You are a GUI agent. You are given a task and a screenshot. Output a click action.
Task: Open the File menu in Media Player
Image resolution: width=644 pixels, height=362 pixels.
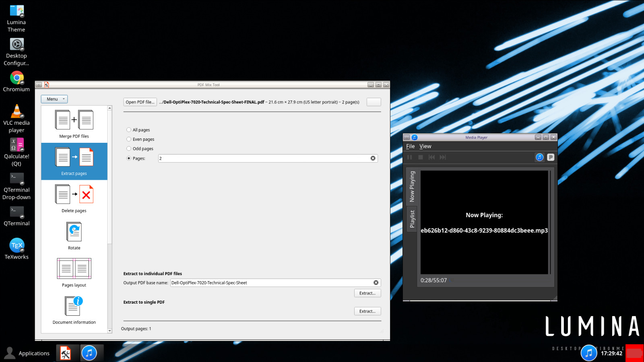pyautogui.click(x=411, y=146)
